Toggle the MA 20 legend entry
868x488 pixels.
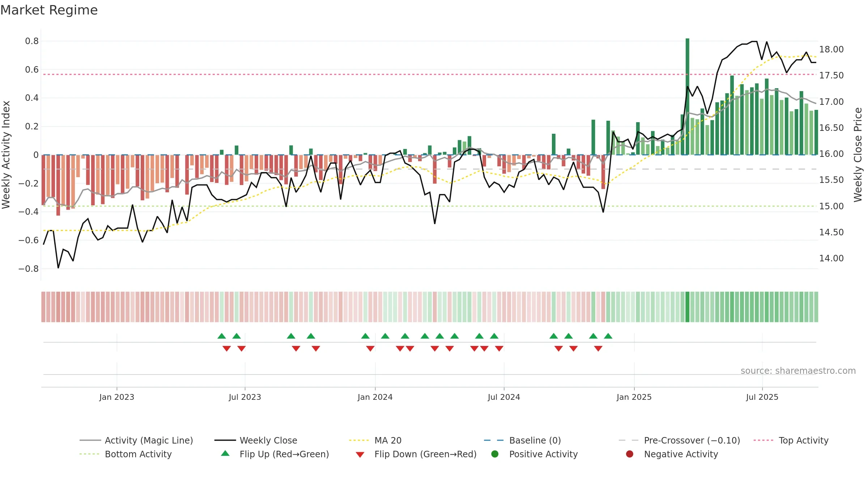(375, 440)
